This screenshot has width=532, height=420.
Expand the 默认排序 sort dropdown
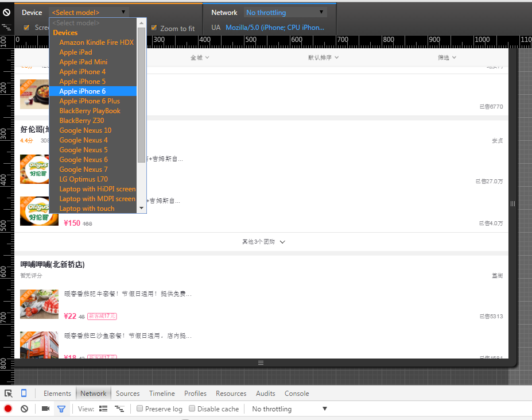point(323,57)
